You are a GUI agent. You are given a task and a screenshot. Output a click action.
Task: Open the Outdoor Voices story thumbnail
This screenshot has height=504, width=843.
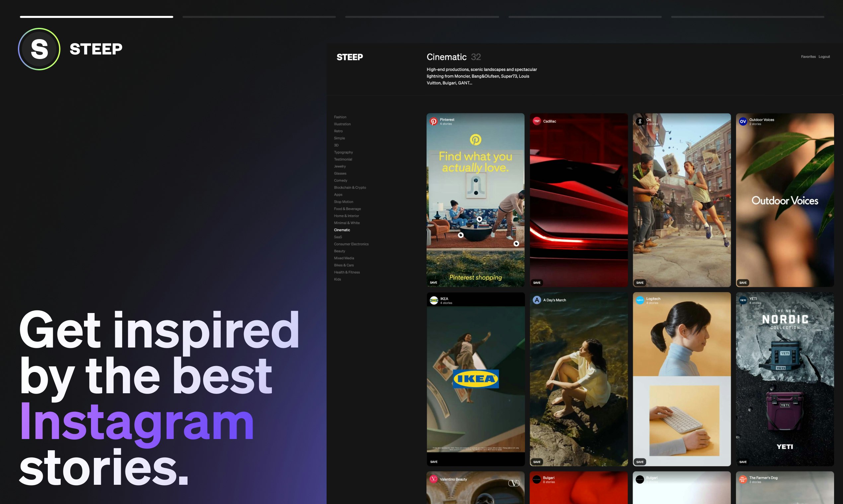[x=785, y=200]
